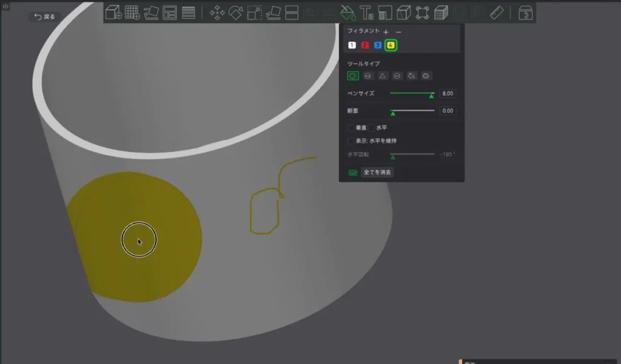
Task: Select the height range tool type
Action: click(397, 76)
